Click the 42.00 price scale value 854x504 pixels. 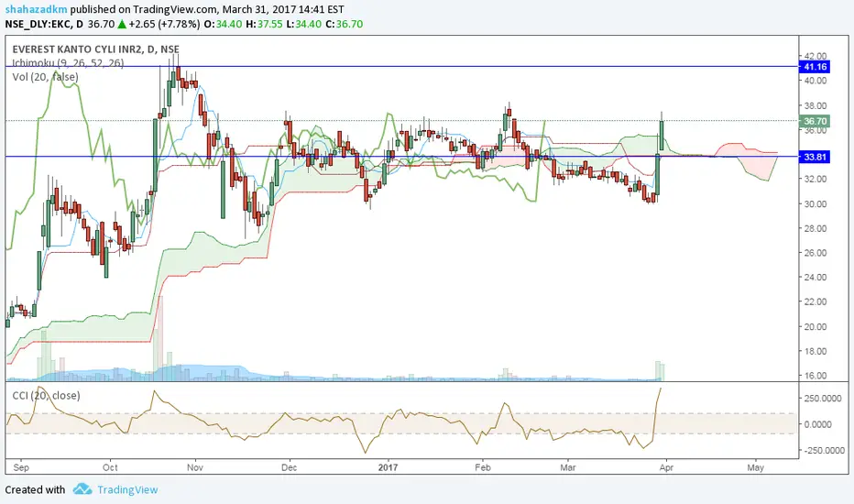(816, 56)
